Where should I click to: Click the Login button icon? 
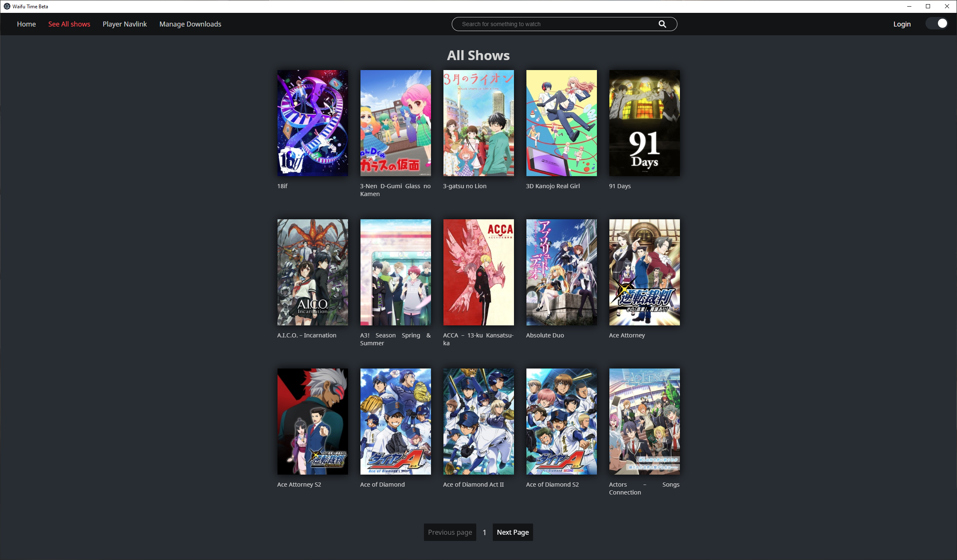902,23
